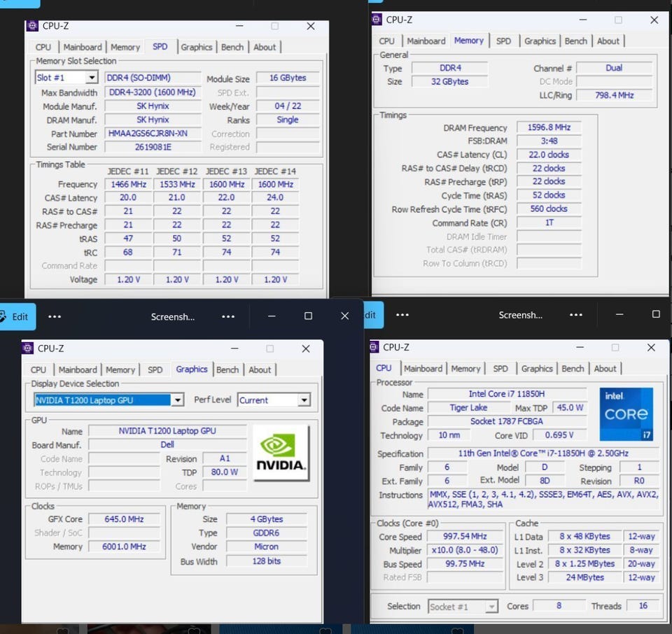
Task: Expand the NVIDIA T1200 Laptop GPU device dropdown
Action: 177,400
